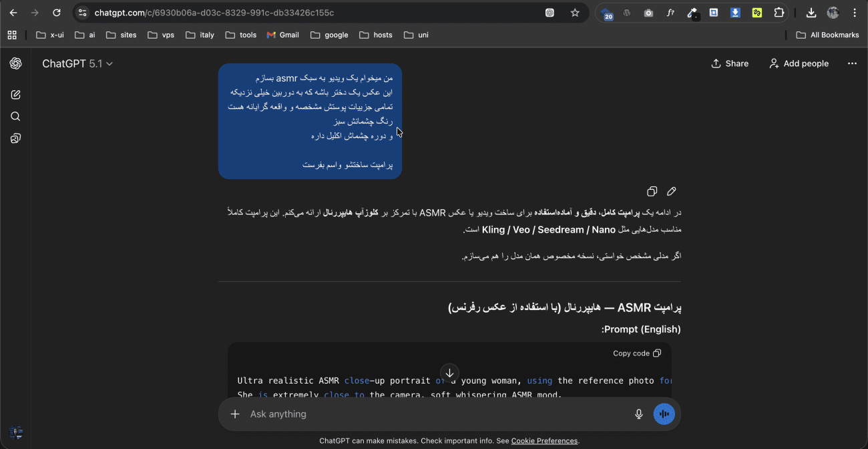
Task: Search chats using the magnifier sidebar icon
Action: pyautogui.click(x=15, y=116)
